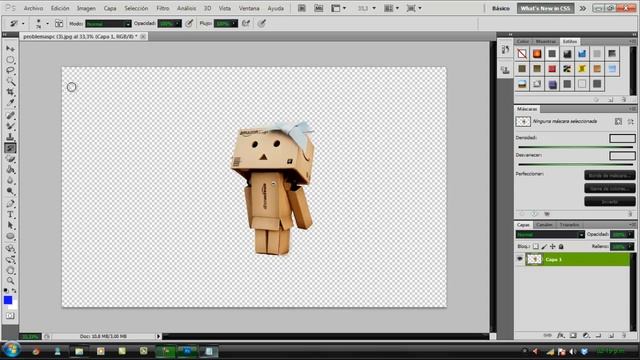Viewport: 640px width, 360px height.
Task: Open What's New in CS5 workspace
Action: tap(545, 8)
